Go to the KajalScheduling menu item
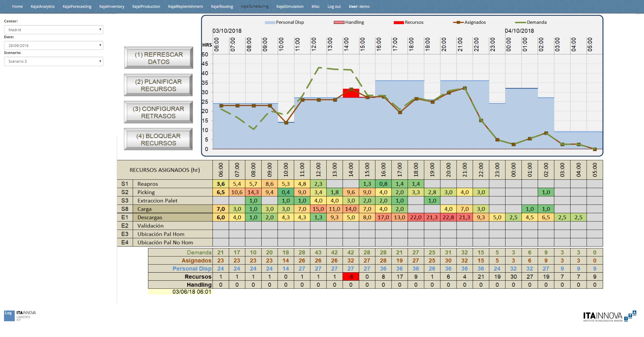Screen dimensions: 644x337 point(255,6)
